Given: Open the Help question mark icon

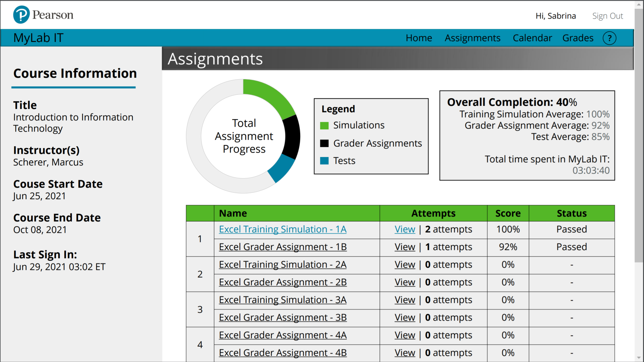Looking at the screenshot, I should coord(610,38).
